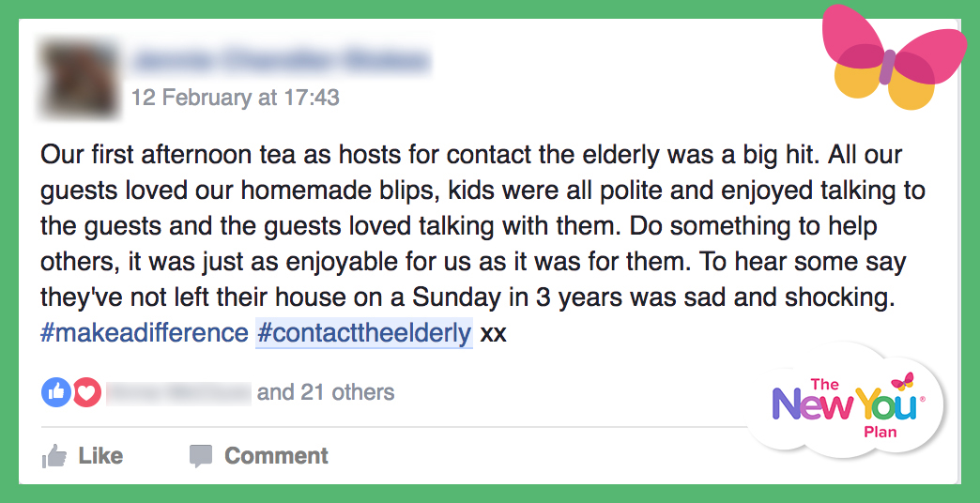The width and height of the screenshot is (980, 503).
Task: Click the blue thumbs-up reaction icon
Action: (x=56, y=392)
